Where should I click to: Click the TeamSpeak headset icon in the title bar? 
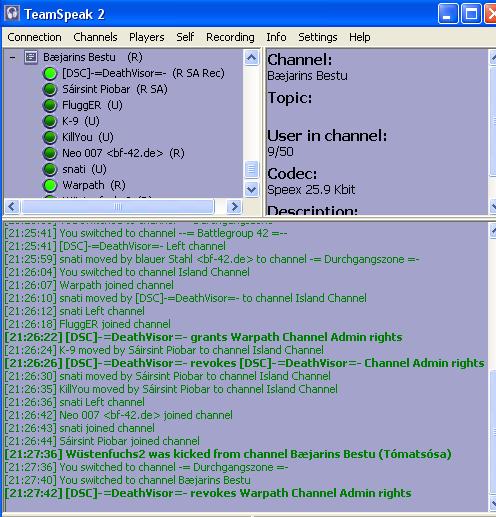tap(12, 14)
